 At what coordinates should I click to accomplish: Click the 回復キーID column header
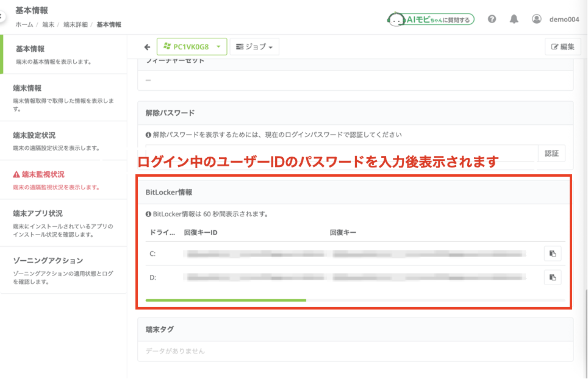click(x=201, y=233)
